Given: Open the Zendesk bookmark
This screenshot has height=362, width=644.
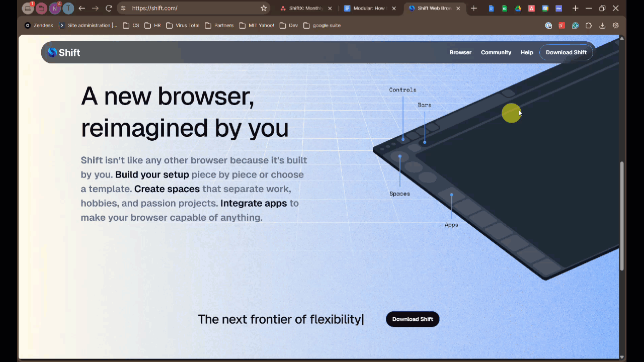Looking at the screenshot, I should coord(39,25).
